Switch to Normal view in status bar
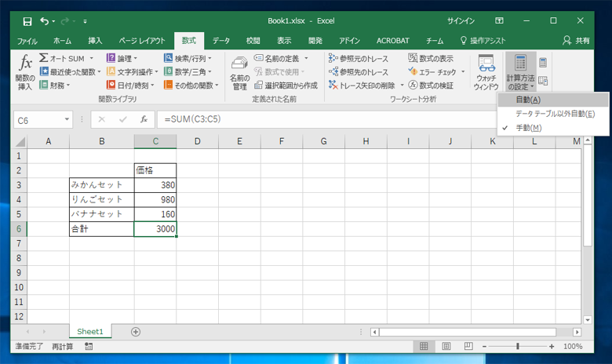 (424, 346)
